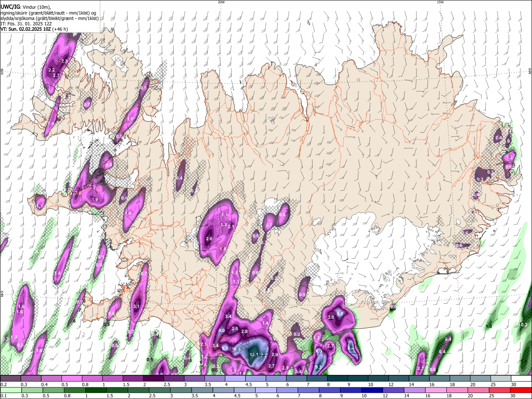Click the darkest green 1–1.5 rain legend swatch
532x399 pixels.
(97, 390)
